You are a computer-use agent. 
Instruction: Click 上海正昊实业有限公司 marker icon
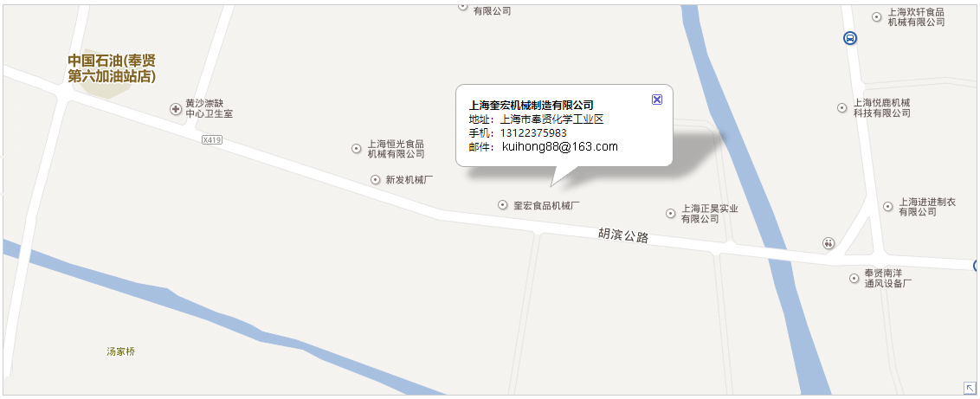click(x=671, y=214)
